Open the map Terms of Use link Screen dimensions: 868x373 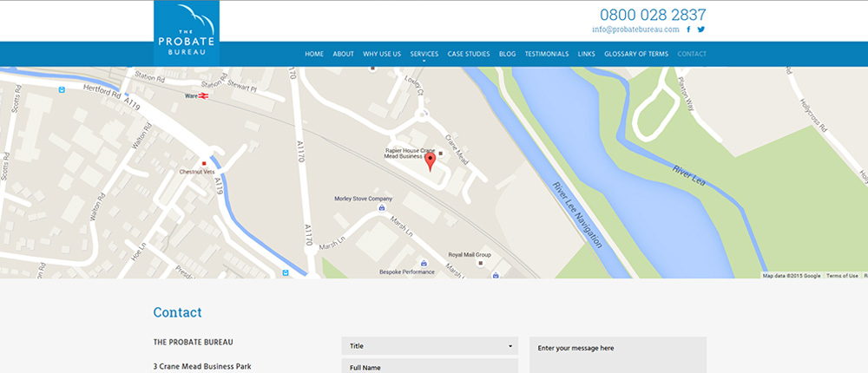point(842,276)
